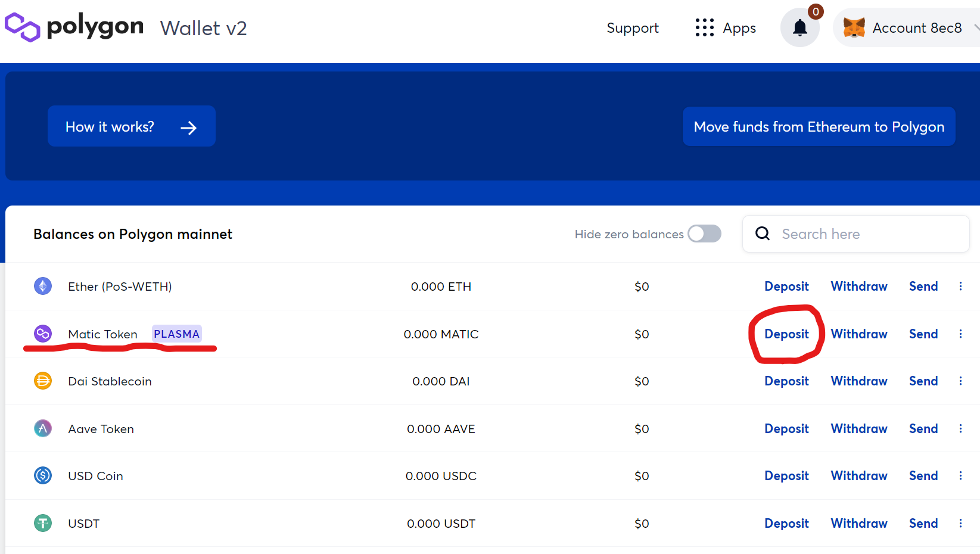The width and height of the screenshot is (980, 554).
Task: Send Matic Token
Action: click(x=923, y=334)
